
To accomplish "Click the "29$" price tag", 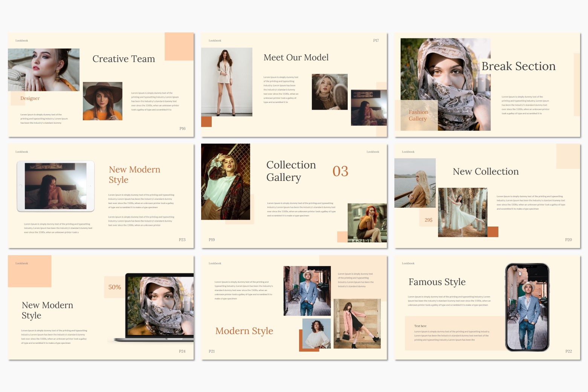I will 428,220.
